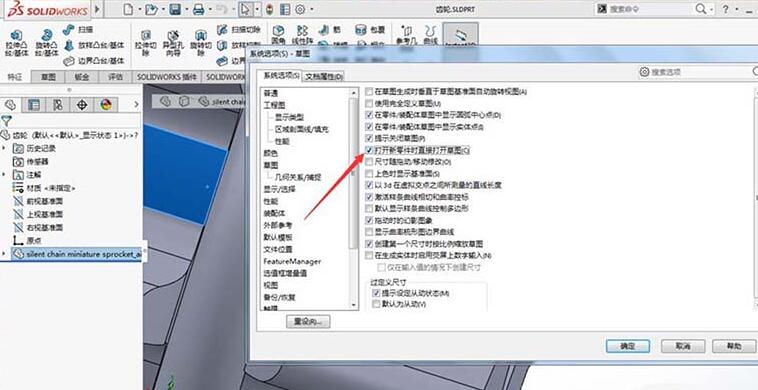This screenshot has width=758, height=390.
Task: Uncheck 提示设定从动状态 checkbox
Action: 376,293
